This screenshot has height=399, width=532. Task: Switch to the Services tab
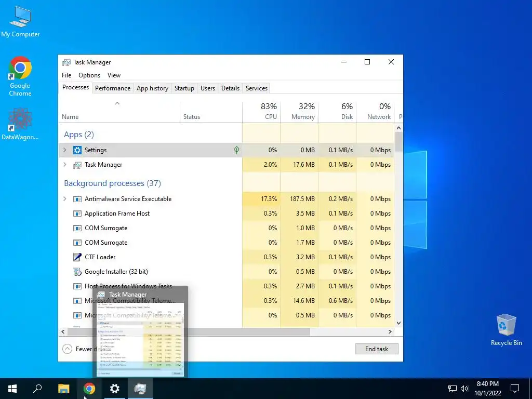[x=257, y=88]
